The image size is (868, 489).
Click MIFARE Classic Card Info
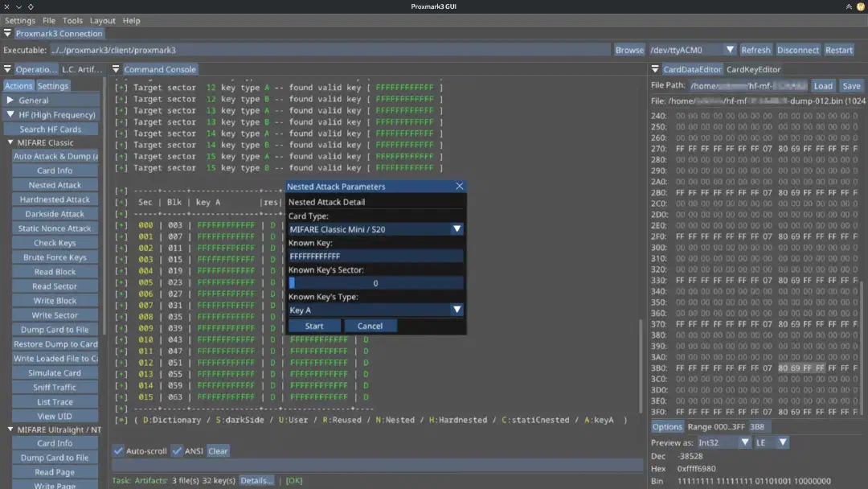pos(55,171)
